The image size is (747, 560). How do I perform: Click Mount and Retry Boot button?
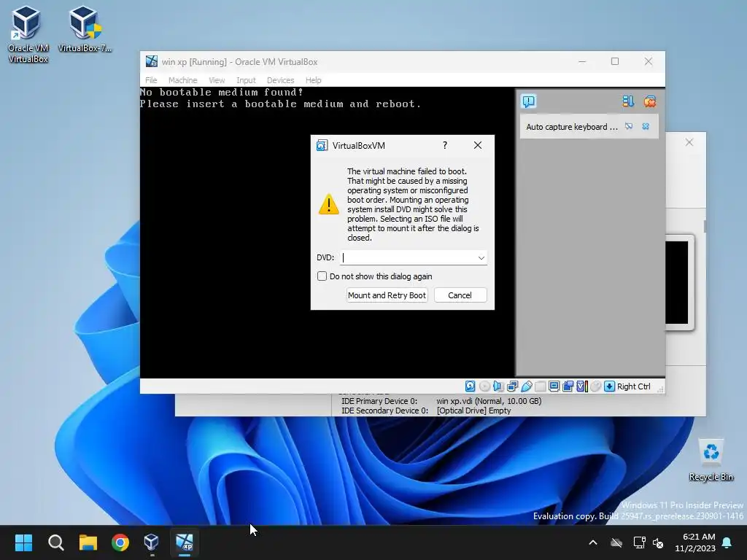[387, 295]
